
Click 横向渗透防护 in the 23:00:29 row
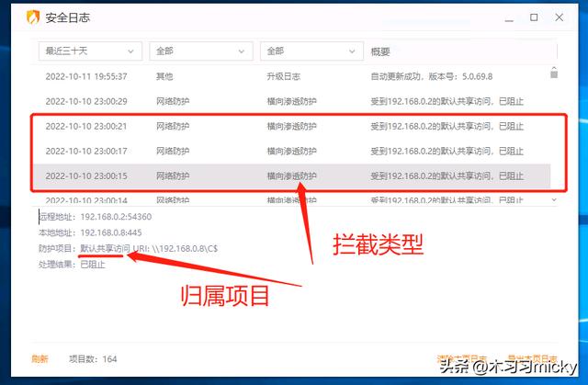pyautogui.click(x=292, y=101)
